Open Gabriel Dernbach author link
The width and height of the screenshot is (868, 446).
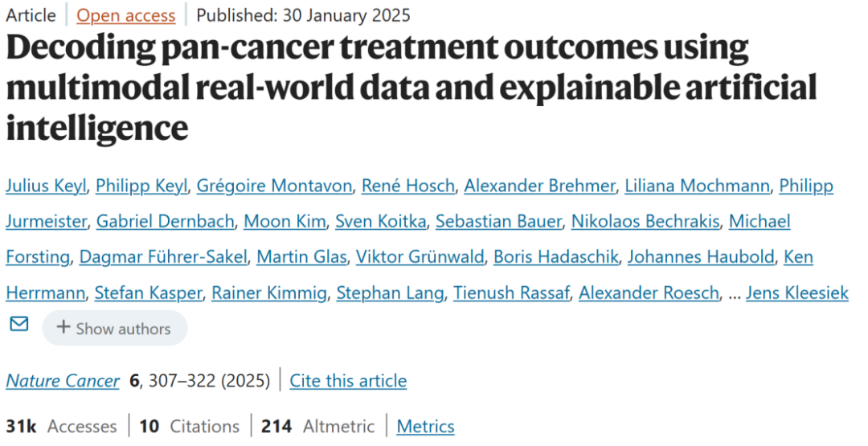[x=164, y=221]
